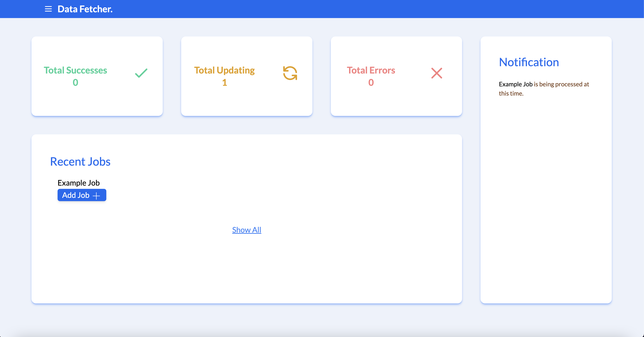Click the blue top header bar
Viewport: 644px width, 337px height.
coord(350,9)
